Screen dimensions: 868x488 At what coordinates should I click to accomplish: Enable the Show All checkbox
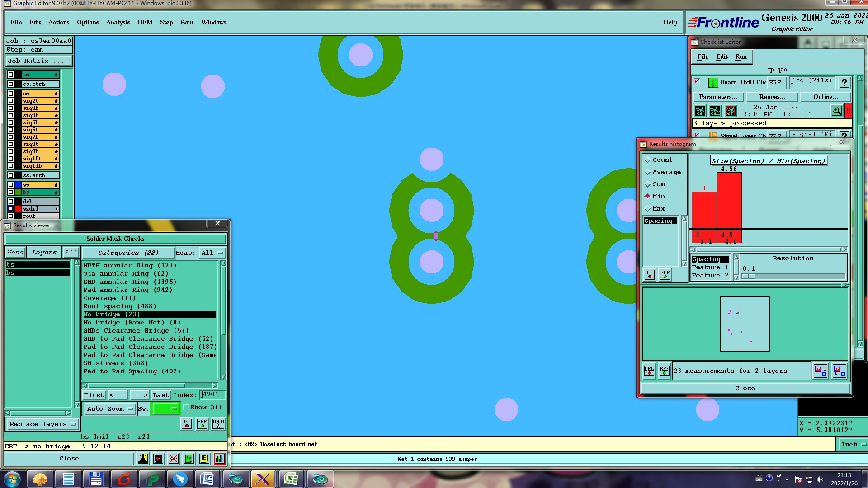tap(186, 408)
